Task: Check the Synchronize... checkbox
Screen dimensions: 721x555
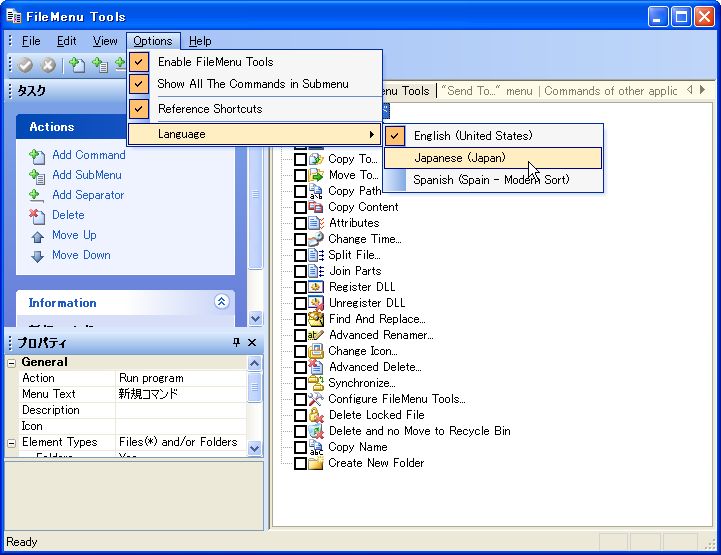Action: pos(300,383)
